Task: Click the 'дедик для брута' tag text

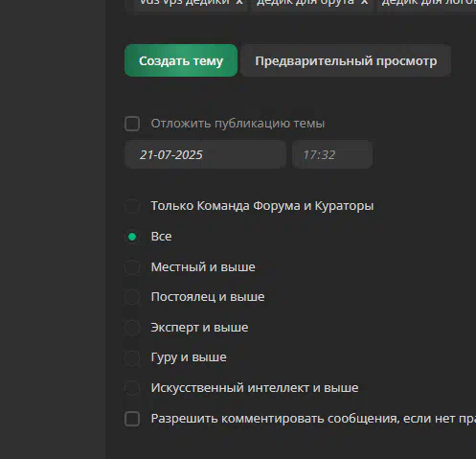Action: [305, 2]
